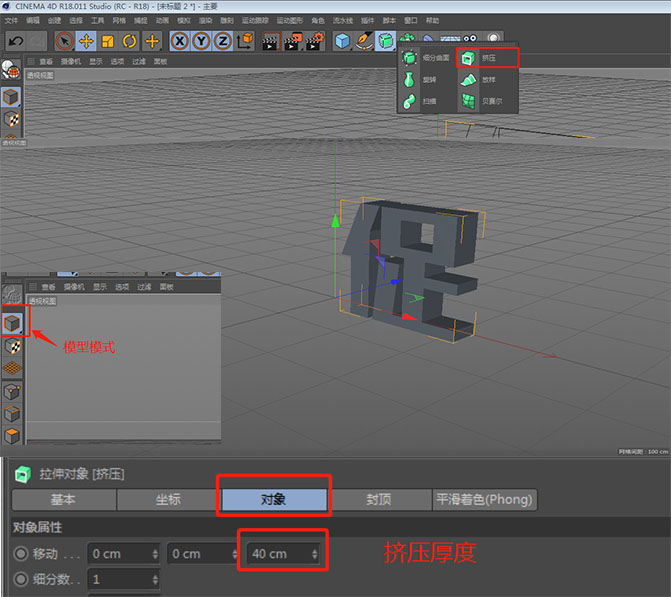This screenshot has width=671, height=597.
Task: Click the Undo arrow in the top toolbar
Action: [x=15, y=41]
